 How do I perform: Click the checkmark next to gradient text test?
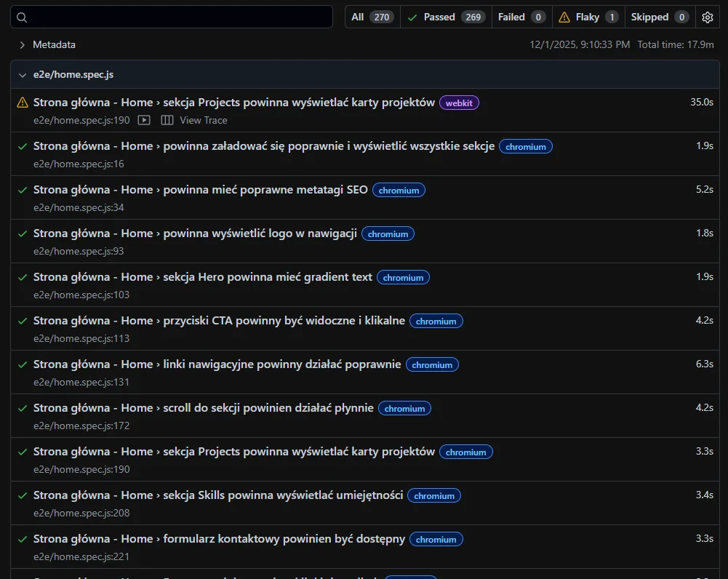(x=23, y=277)
